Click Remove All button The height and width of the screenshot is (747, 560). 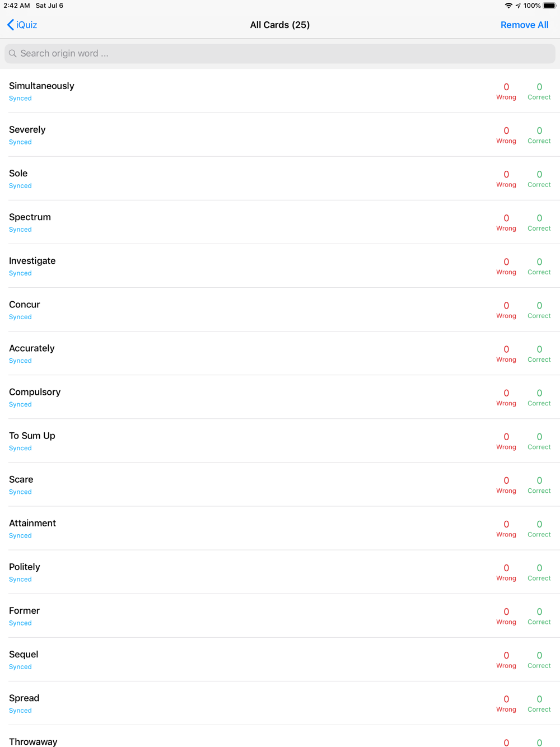pyautogui.click(x=525, y=25)
